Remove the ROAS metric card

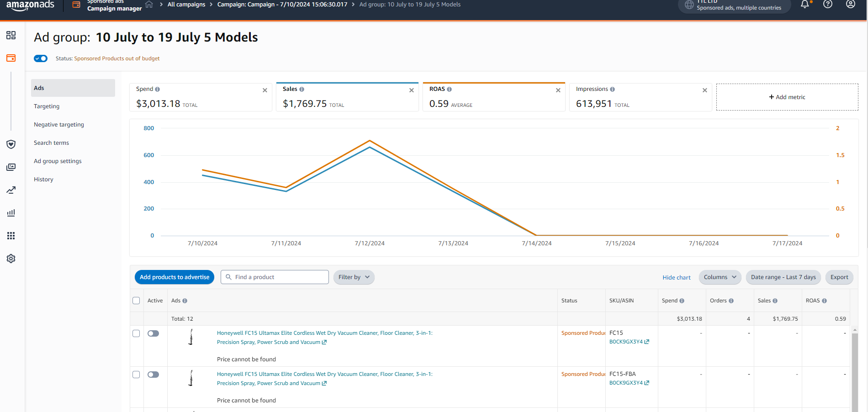pos(558,90)
